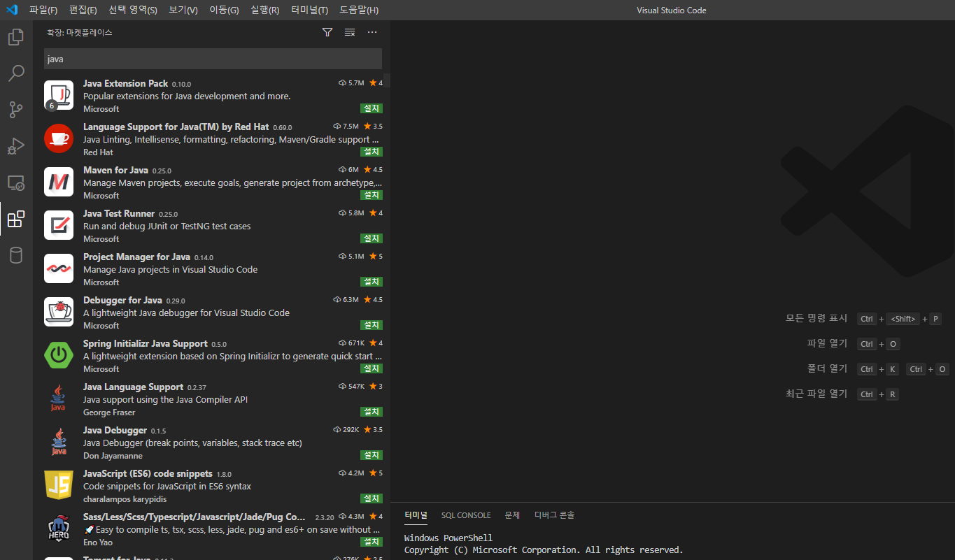
Task: Click the 최근 파일 열기 shortcut label
Action: click(816, 394)
